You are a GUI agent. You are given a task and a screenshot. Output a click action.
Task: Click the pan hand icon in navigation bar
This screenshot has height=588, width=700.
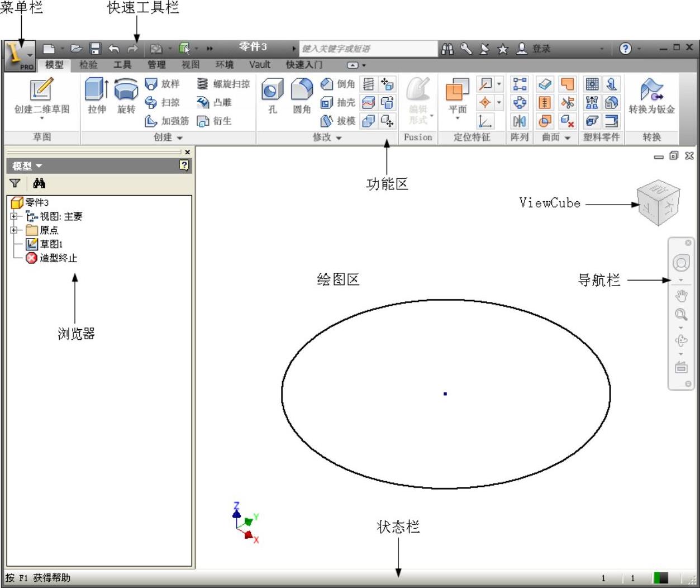pyautogui.click(x=681, y=296)
